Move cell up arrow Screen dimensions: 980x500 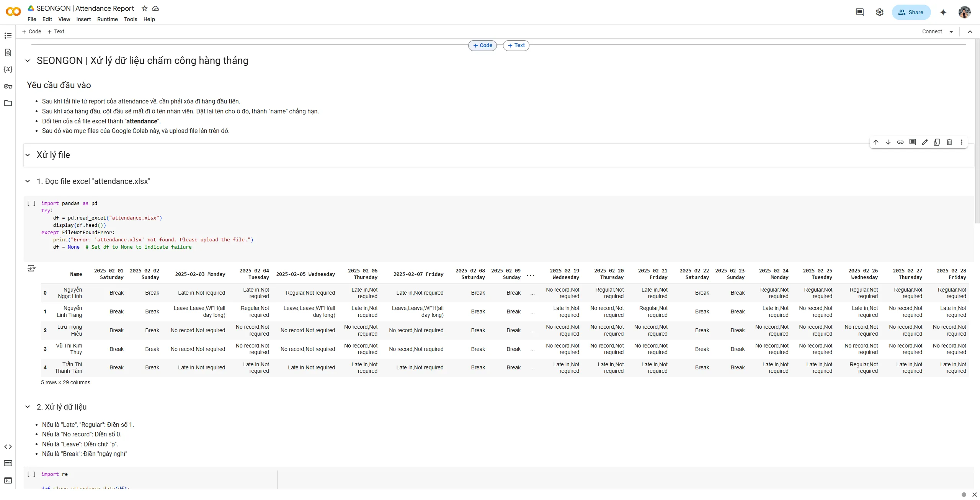coord(876,142)
